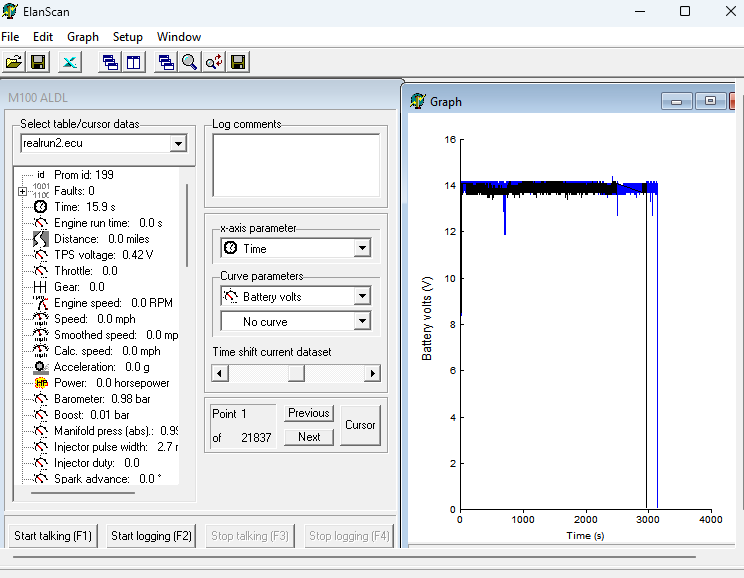Click the Stop talking (F3) button

[250, 536]
